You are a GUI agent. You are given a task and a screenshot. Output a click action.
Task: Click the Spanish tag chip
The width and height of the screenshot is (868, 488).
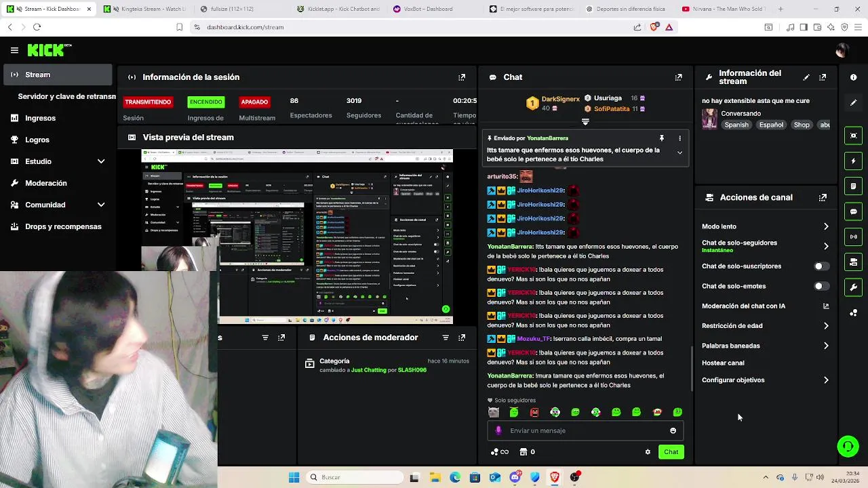[x=736, y=125]
